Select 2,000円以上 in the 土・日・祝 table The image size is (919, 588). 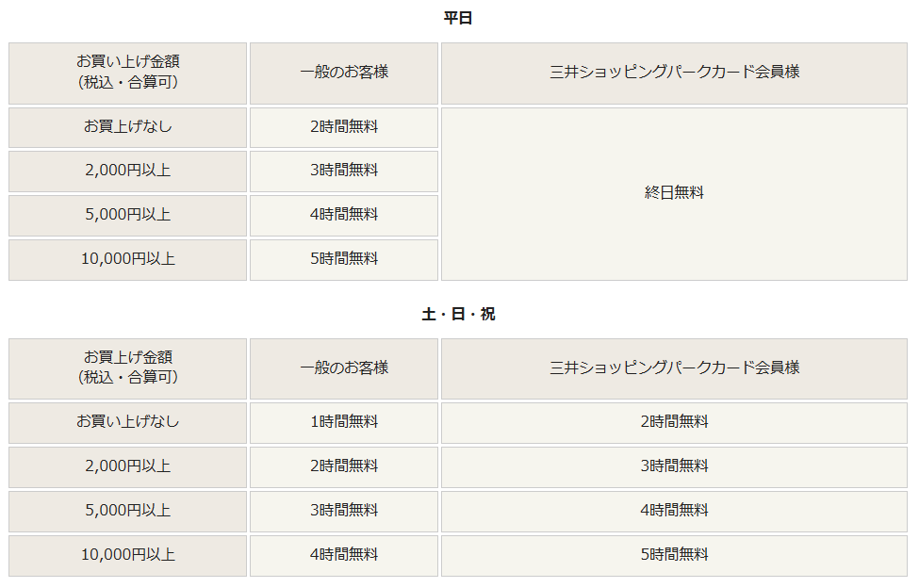point(128,466)
